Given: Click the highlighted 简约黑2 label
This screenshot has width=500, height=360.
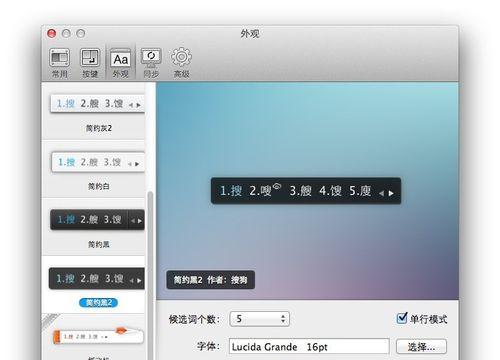Looking at the screenshot, I should click(98, 303).
